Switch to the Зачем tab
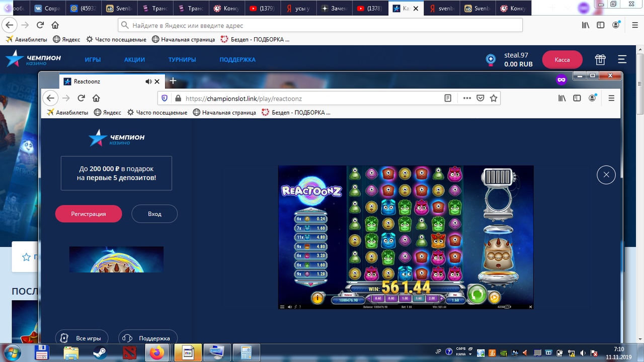 point(334,9)
